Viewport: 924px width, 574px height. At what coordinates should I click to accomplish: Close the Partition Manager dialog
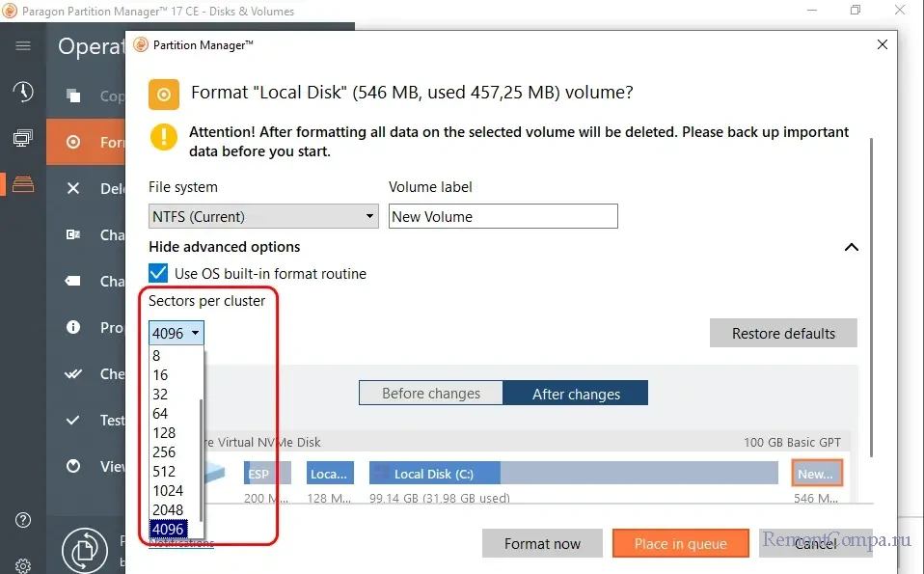(883, 44)
